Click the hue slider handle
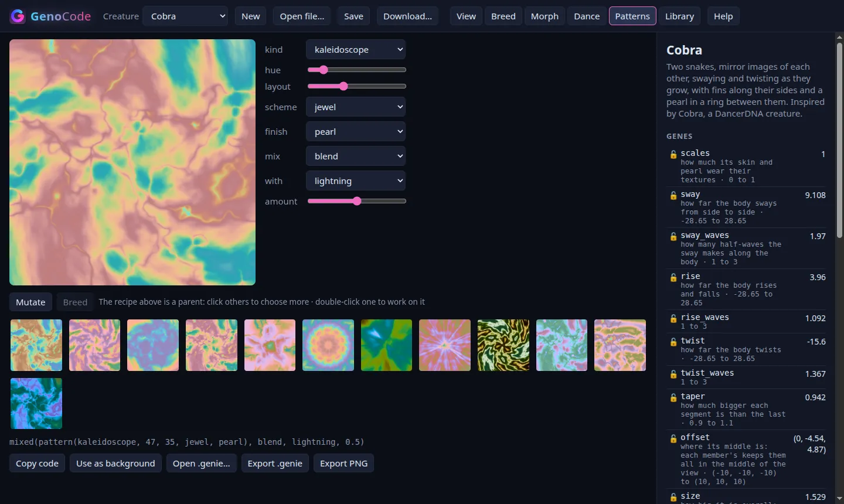 (323, 70)
